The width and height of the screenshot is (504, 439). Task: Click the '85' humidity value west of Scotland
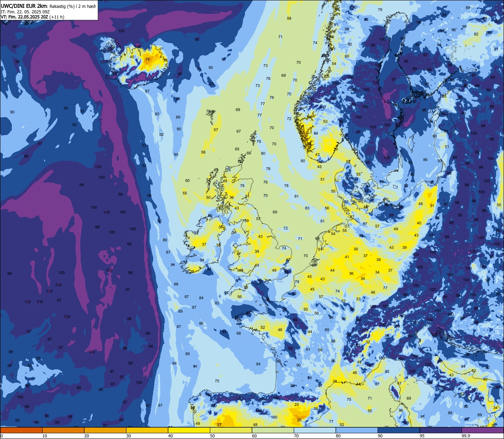tap(176, 155)
